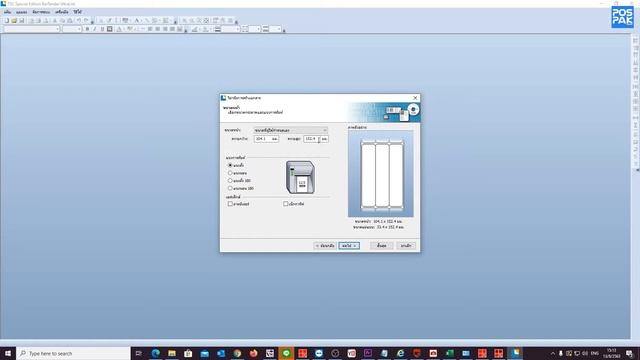This screenshot has width=640, height=360.
Task: Select the Landscape 180 radio button
Action: pyautogui.click(x=230, y=188)
